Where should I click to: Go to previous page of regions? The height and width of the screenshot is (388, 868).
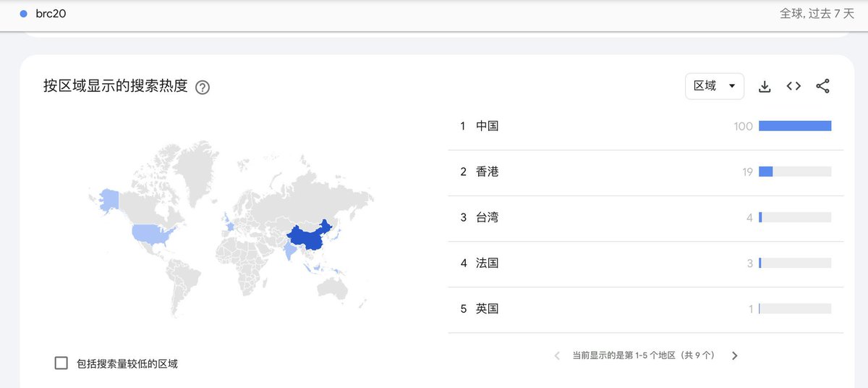pos(557,355)
